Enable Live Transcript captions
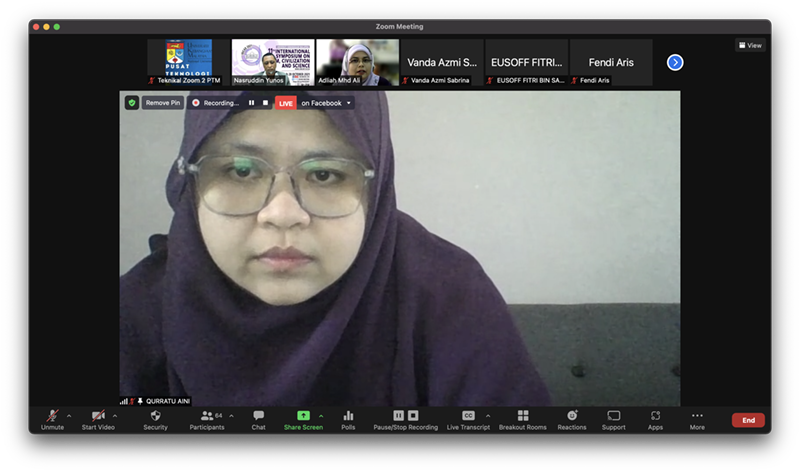 [468, 417]
